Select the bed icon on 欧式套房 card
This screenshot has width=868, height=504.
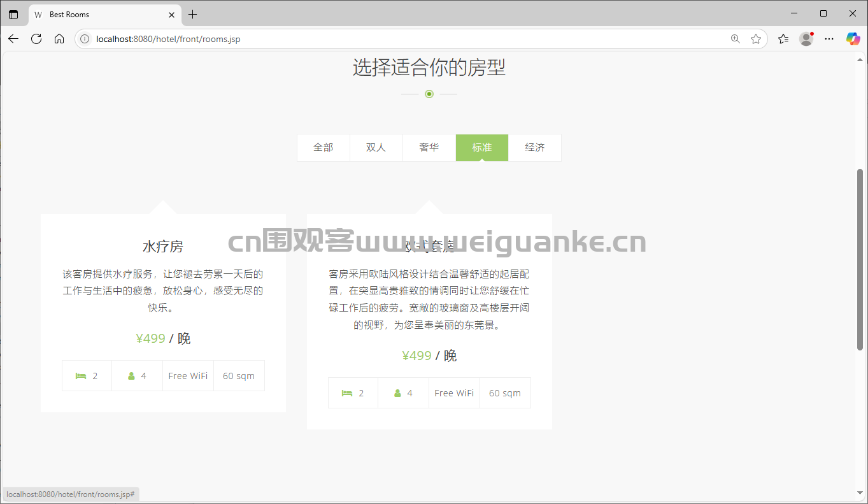click(x=348, y=392)
